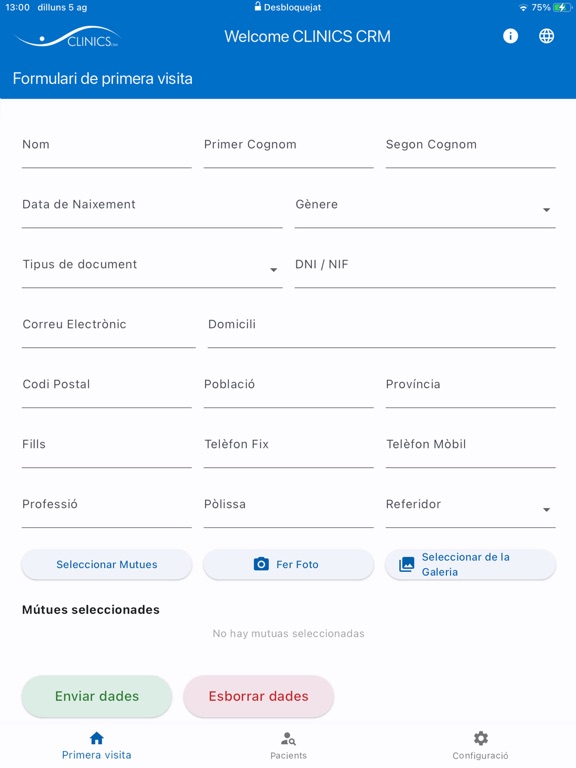Click the No hay mutuas seleccionadas text
Image resolution: width=576 pixels, height=768 pixels.
[x=288, y=633]
